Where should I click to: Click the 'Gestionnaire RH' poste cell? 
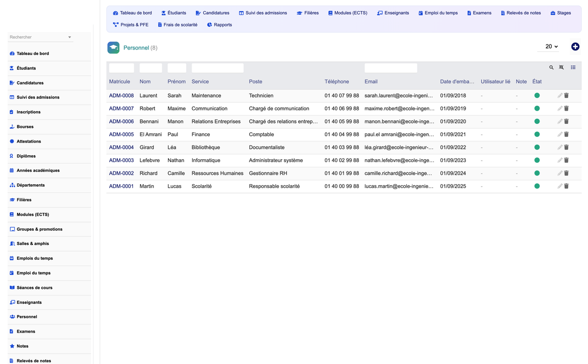[268, 173]
